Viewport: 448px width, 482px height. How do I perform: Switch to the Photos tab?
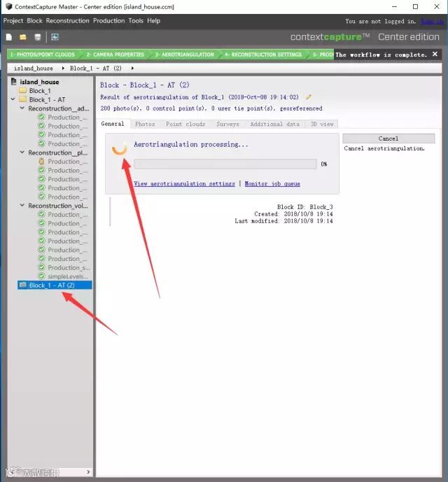[145, 124]
